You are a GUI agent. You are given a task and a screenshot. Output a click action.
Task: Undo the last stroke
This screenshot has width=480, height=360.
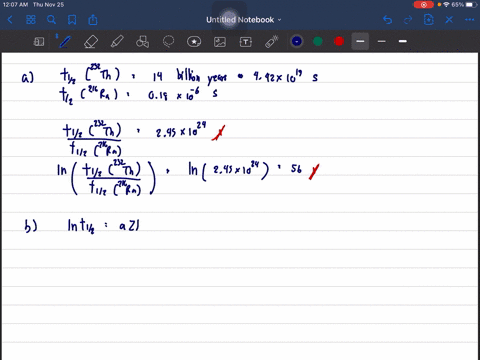pos(387,20)
